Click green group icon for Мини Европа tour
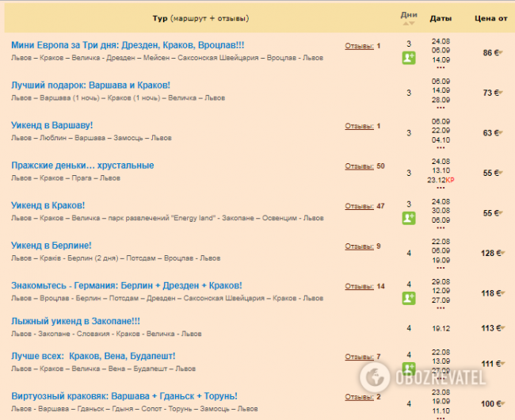 point(409,58)
